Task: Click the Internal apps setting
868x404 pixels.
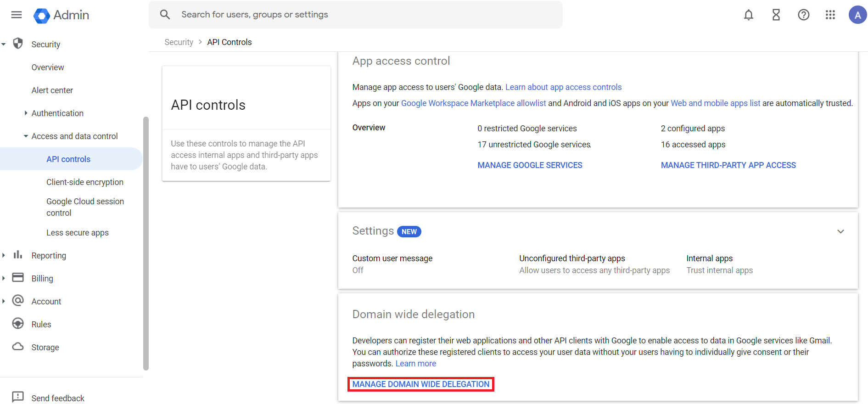Action: 719,264
